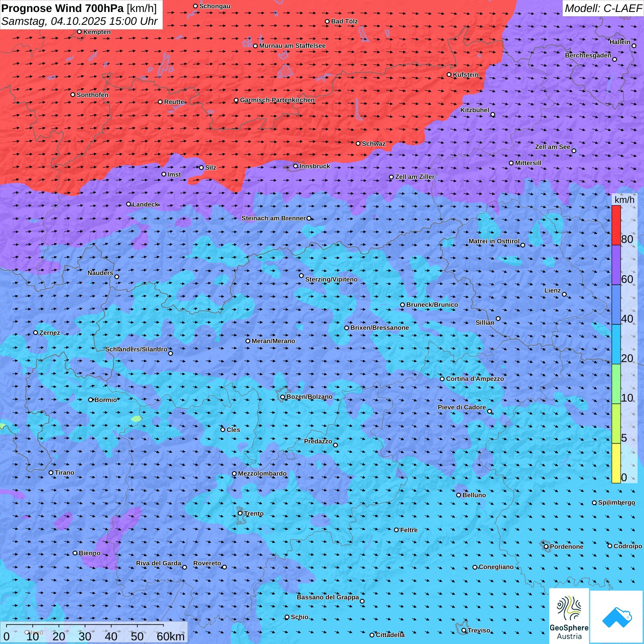Click the Nauders city label
Image resolution: width=644 pixels, height=644 pixels.
[100, 273]
